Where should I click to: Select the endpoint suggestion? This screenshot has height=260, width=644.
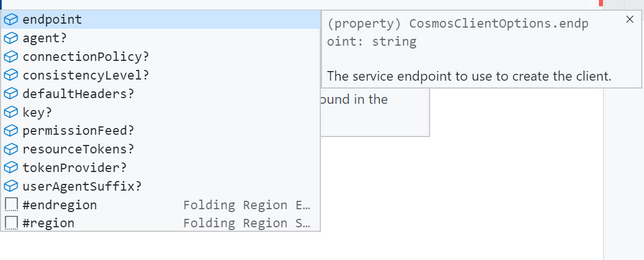click(52, 20)
